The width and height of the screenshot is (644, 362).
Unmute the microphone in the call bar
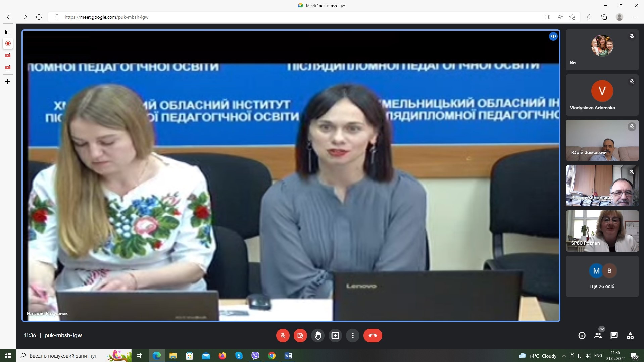(x=283, y=335)
